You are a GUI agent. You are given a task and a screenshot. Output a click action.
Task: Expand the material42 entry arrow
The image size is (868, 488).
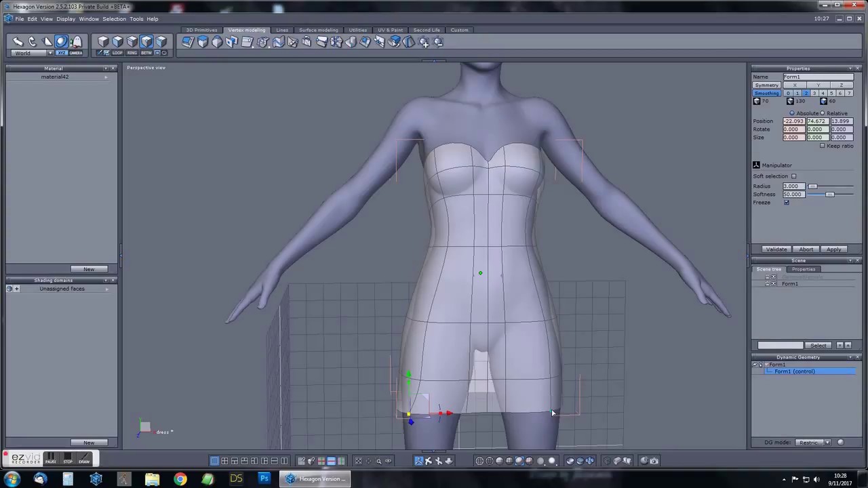coord(106,77)
